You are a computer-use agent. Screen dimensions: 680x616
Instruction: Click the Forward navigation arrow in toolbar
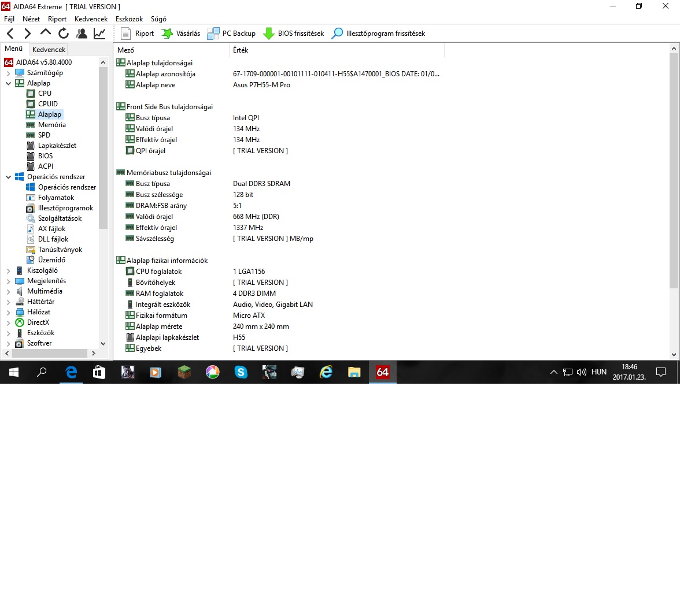tap(27, 34)
